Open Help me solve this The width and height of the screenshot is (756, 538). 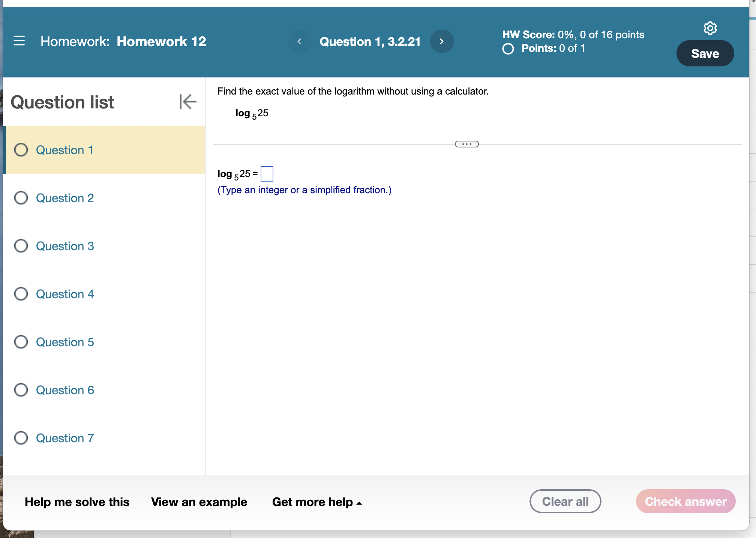[77, 502]
